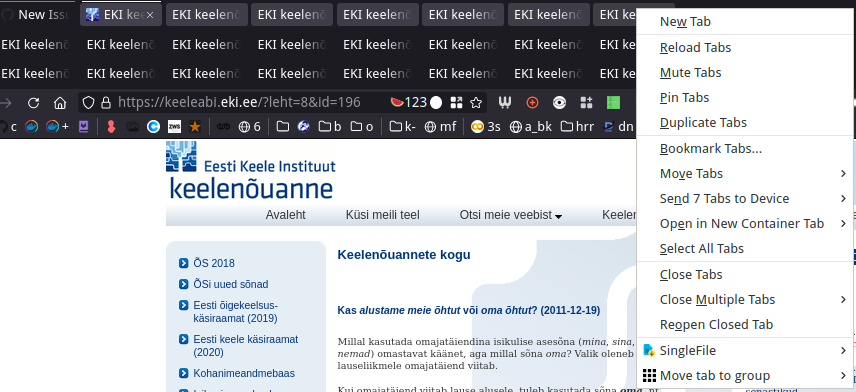Choose Duplicate Tabs menu entry
856x392 pixels.
tap(746, 123)
